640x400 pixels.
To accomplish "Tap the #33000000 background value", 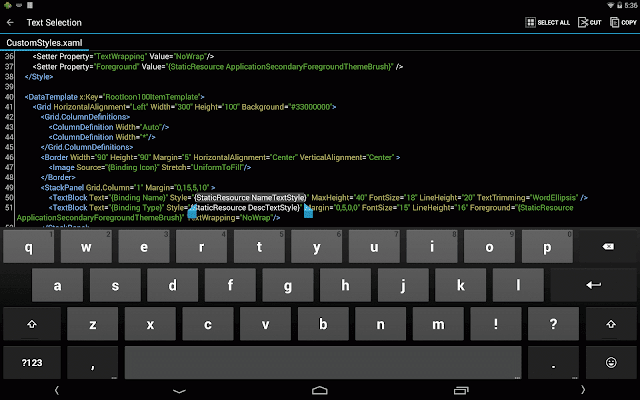I will (x=311, y=107).
